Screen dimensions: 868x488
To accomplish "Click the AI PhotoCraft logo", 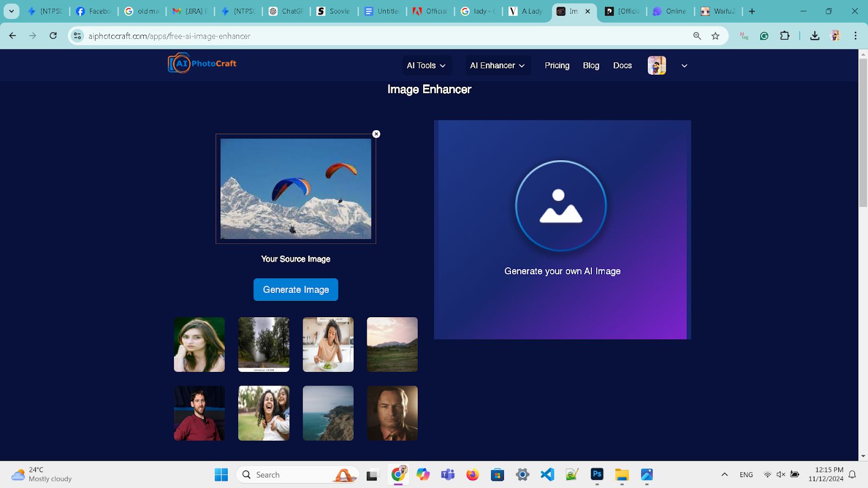I will [202, 63].
